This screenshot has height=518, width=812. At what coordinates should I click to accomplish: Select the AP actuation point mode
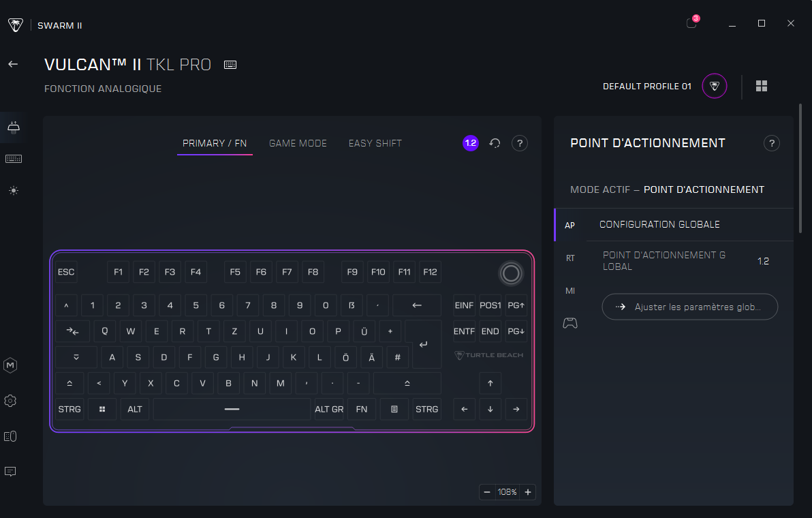coord(569,225)
